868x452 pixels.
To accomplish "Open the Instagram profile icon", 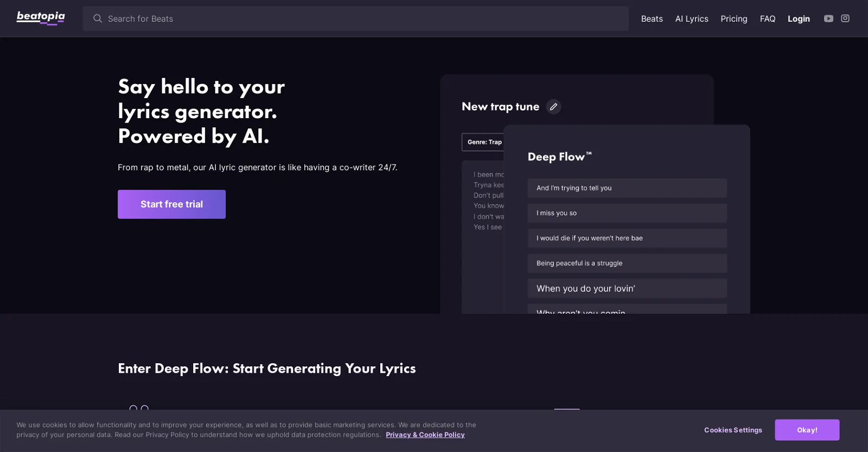I will point(845,18).
